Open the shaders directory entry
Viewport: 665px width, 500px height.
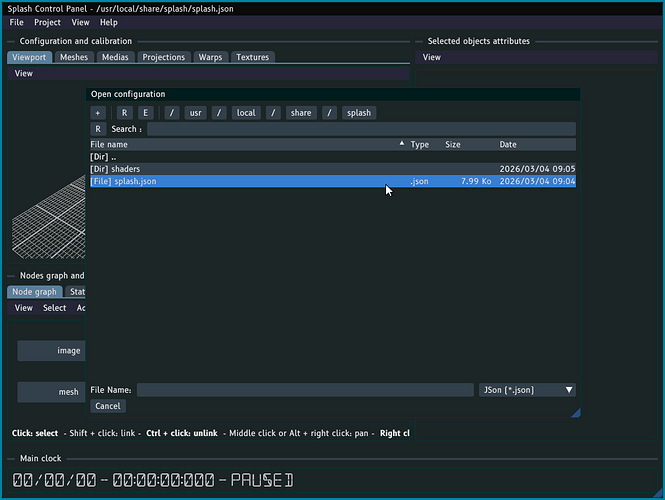point(120,169)
